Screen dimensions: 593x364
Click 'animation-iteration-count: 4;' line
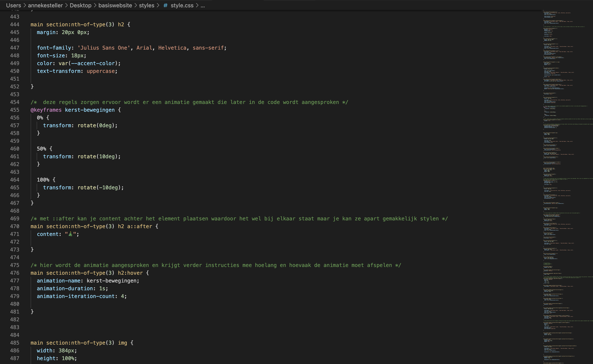click(x=82, y=296)
